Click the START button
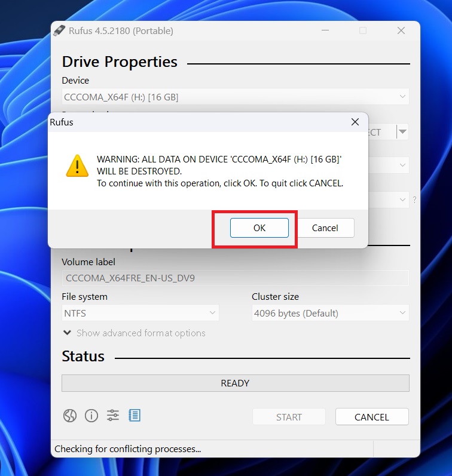The image size is (452, 476). pyautogui.click(x=289, y=417)
